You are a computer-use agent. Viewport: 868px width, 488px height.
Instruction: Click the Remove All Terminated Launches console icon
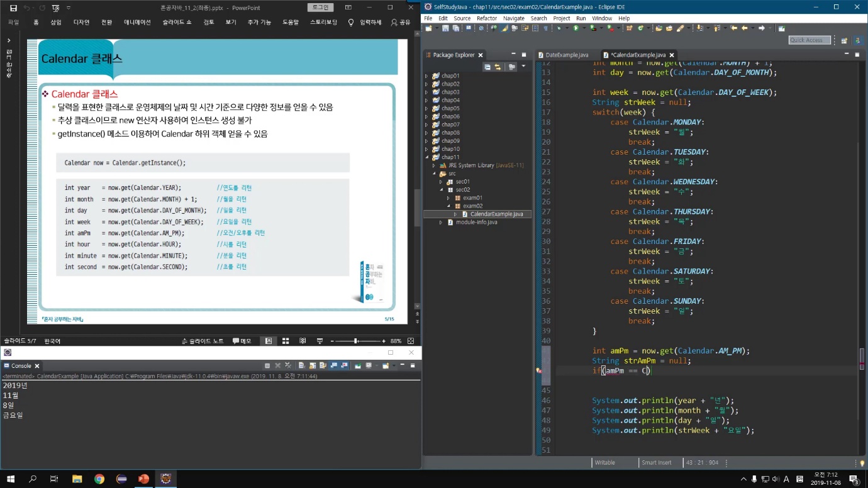pyautogui.click(x=288, y=365)
